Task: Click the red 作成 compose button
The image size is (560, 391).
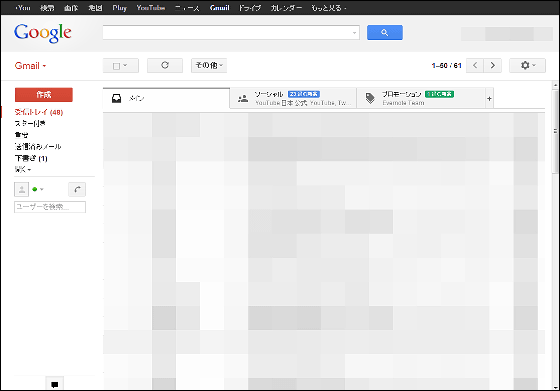Action: [x=44, y=95]
